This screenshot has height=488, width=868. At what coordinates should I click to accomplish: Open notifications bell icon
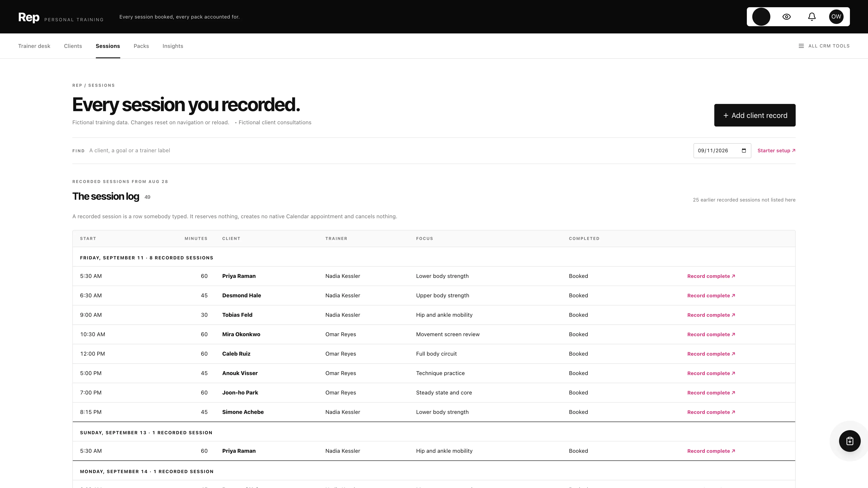pyautogui.click(x=812, y=17)
